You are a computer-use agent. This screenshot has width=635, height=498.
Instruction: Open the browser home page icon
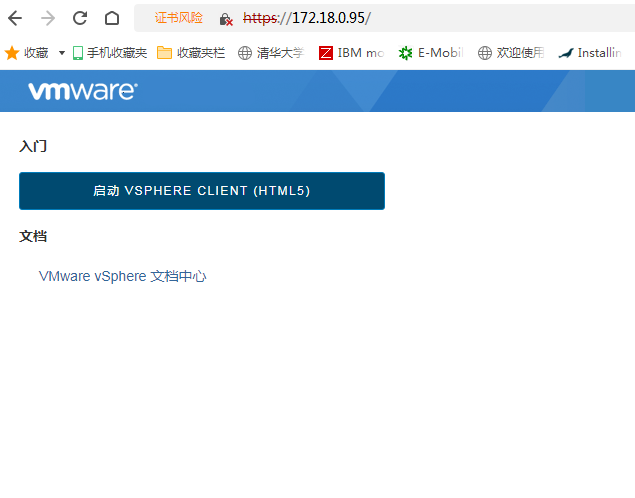[112, 18]
